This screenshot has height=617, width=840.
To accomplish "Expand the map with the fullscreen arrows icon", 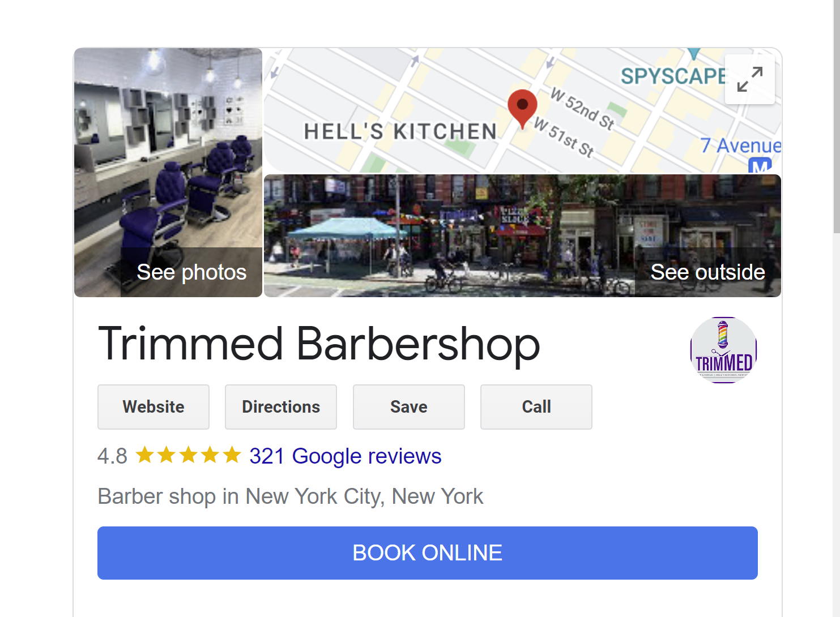I will 749,79.
